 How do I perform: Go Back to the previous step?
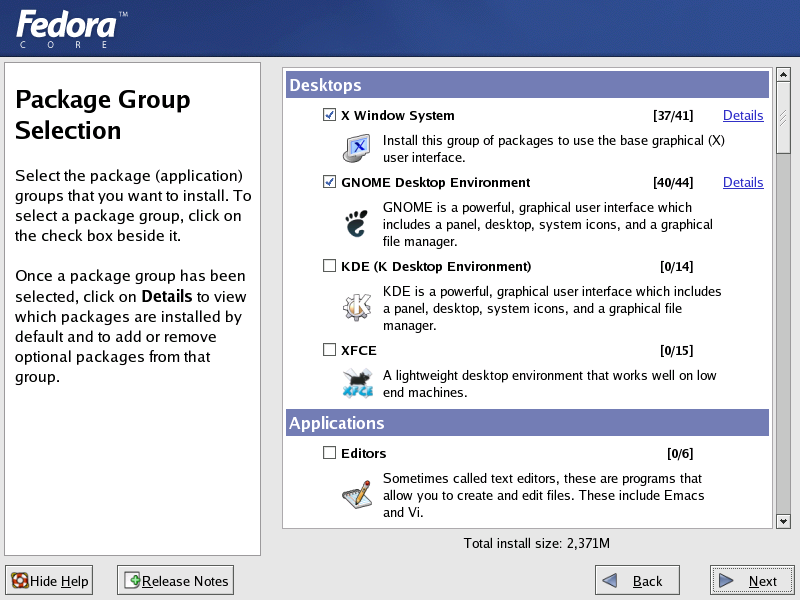tap(637, 580)
